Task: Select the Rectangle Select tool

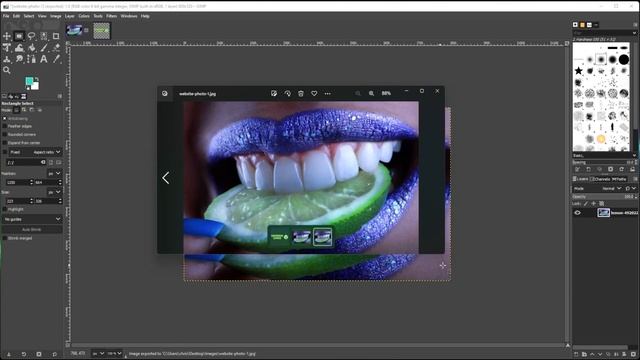Action: coord(19,36)
